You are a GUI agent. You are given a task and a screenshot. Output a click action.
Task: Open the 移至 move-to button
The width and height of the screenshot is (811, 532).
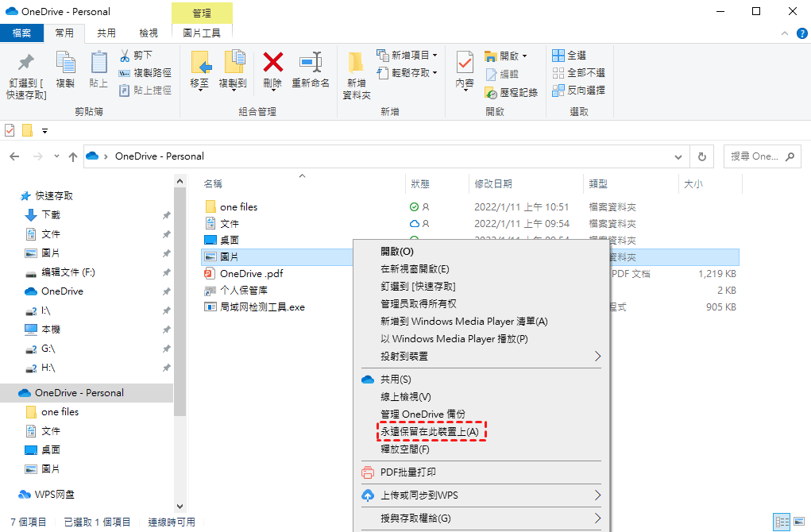point(199,70)
